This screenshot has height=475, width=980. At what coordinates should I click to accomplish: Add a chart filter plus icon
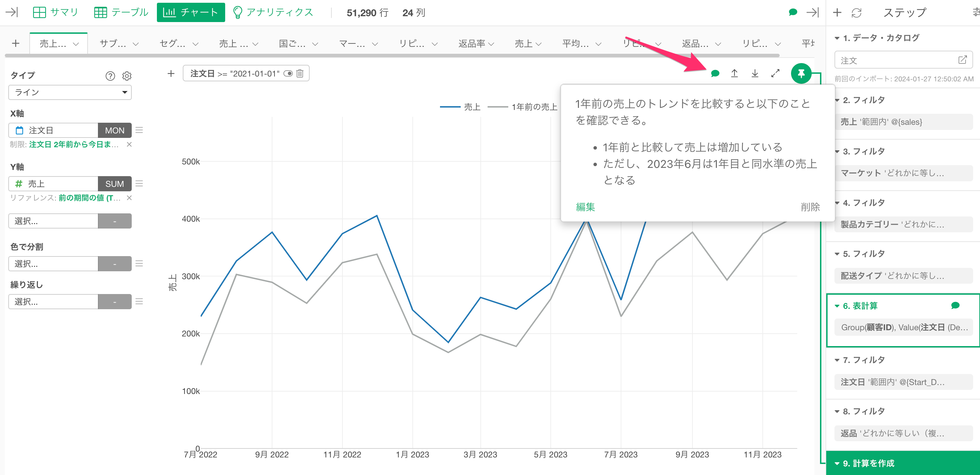(171, 73)
